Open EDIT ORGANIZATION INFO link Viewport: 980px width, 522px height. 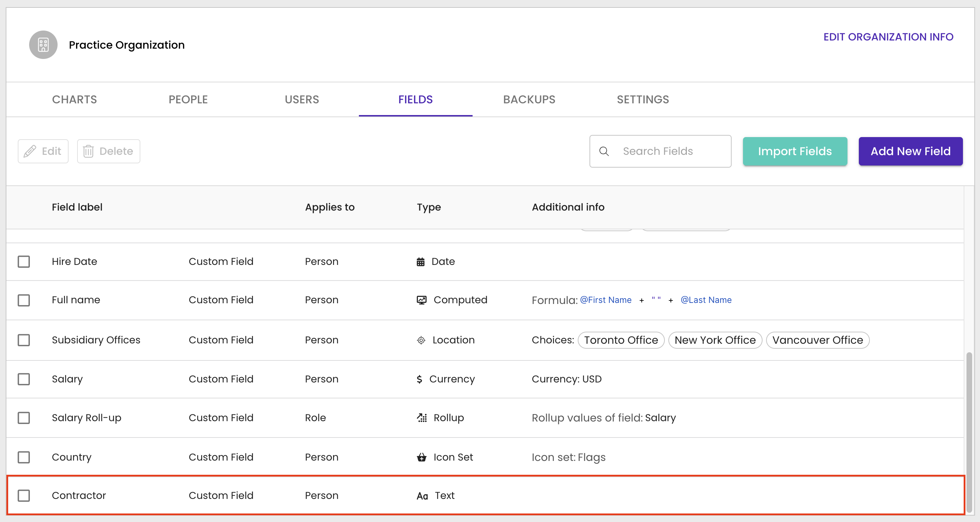(888, 37)
